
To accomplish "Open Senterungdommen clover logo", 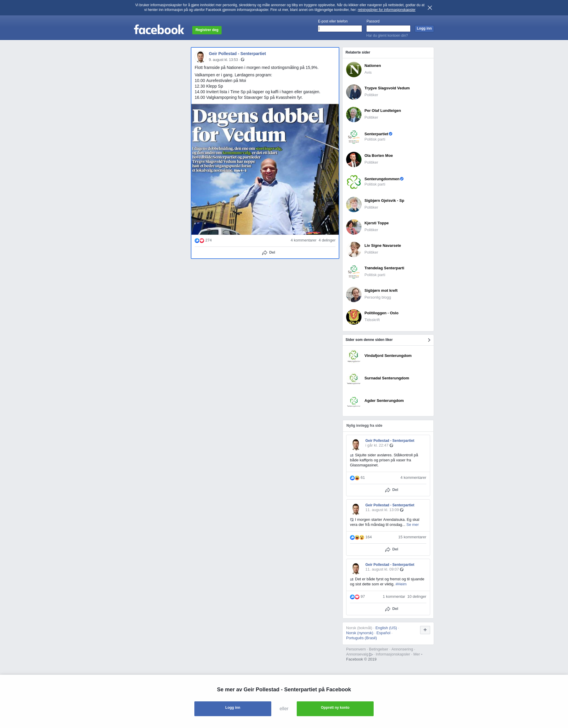I will click(354, 182).
